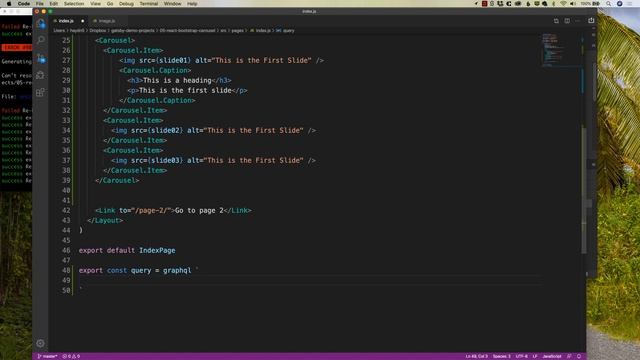The height and width of the screenshot is (360, 640).
Task: Click the '05-react-bootstrap-carousel' breadcrumb segment
Action: 187,31
